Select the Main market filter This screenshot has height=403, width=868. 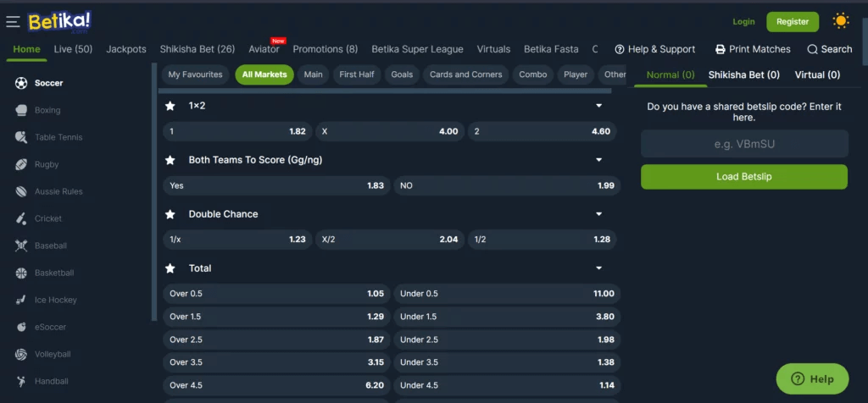(314, 75)
